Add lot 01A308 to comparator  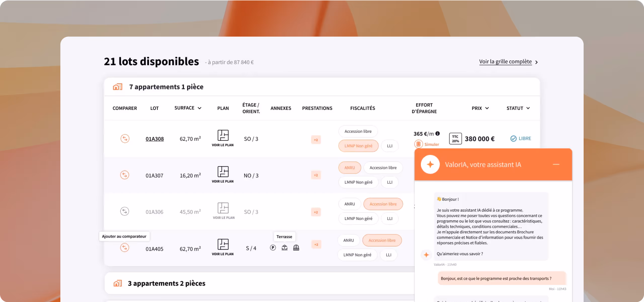point(125,139)
